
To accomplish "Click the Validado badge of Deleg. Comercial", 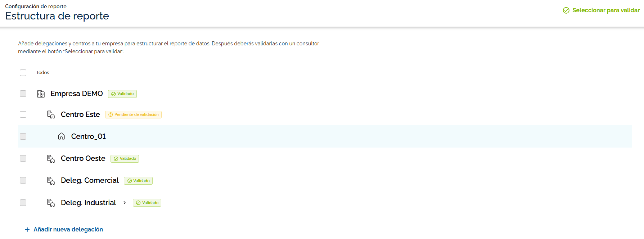I will (138, 181).
